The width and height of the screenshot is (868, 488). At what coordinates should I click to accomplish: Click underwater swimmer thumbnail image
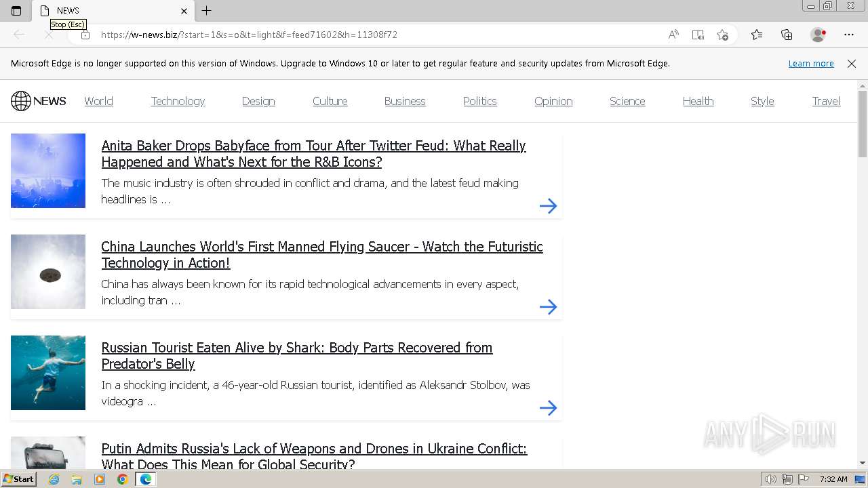point(48,373)
